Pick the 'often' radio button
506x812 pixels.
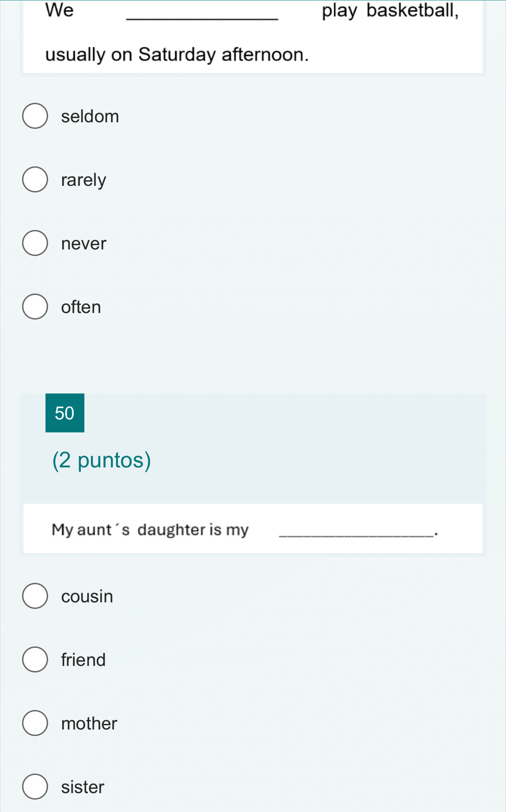tap(35, 306)
